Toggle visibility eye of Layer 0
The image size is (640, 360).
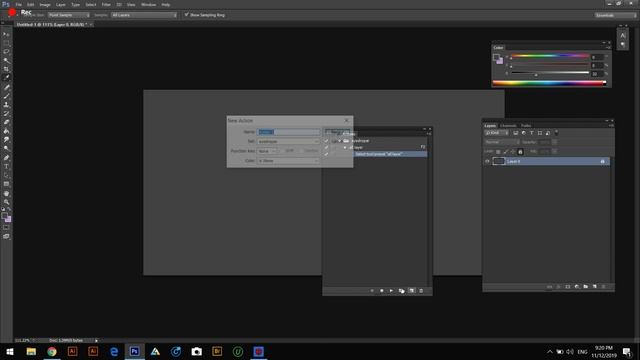[x=487, y=161]
